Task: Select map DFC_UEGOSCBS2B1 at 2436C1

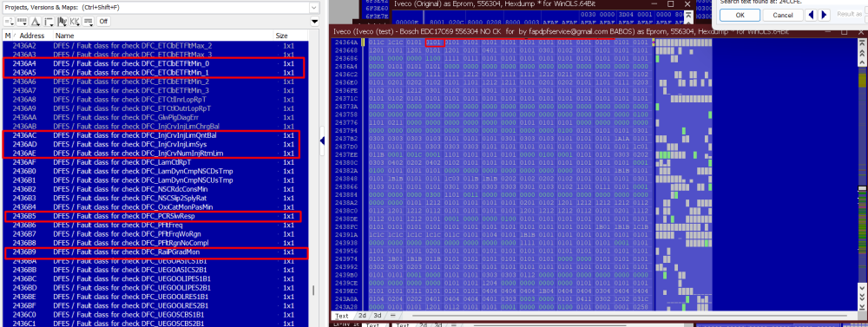Action: pyautogui.click(x=155, y=324)
